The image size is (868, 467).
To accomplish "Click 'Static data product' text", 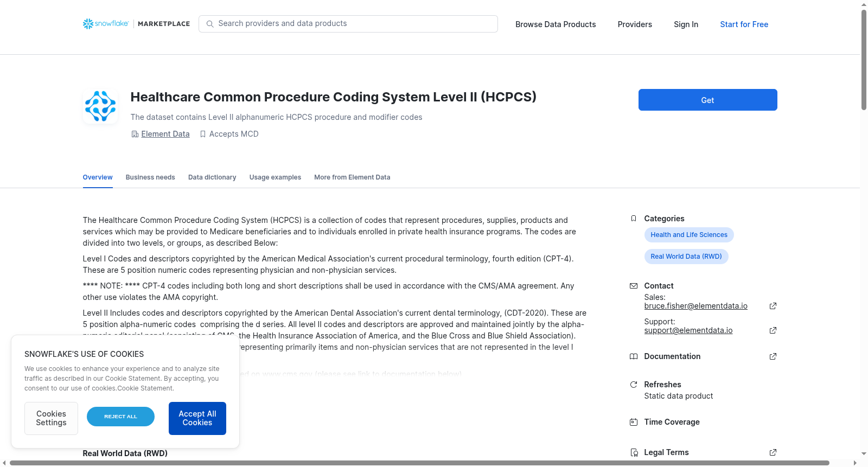I will tap(678, 396).
